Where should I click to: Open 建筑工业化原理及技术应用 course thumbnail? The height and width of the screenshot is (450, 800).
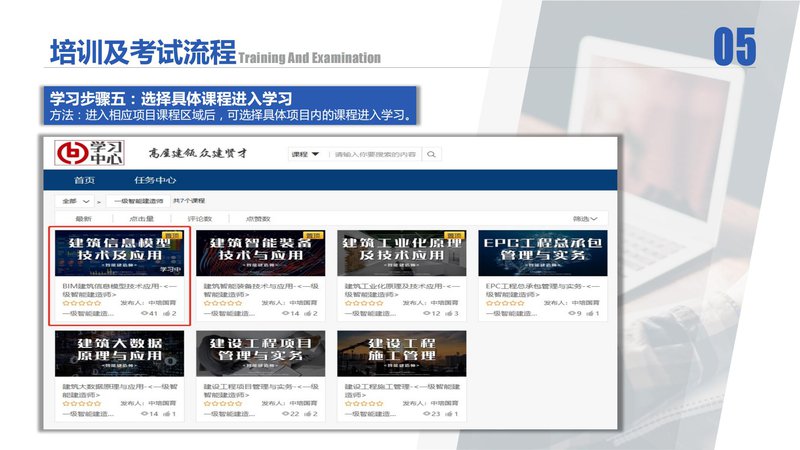click(402, 253)
